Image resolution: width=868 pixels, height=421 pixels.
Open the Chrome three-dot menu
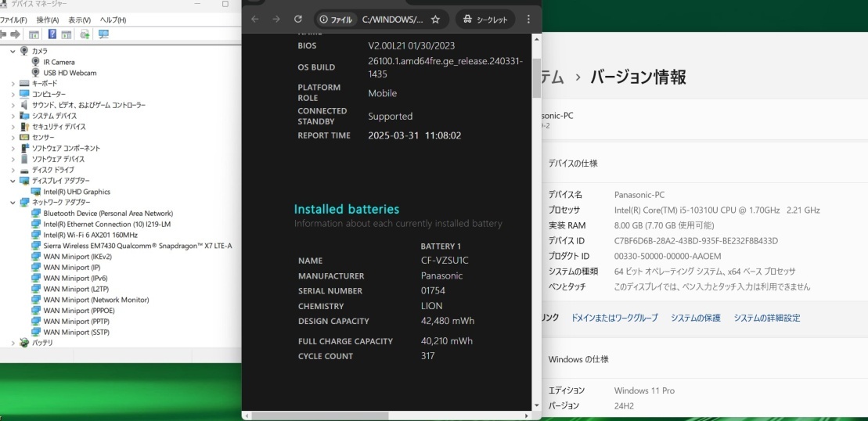(x=528, y=19)
